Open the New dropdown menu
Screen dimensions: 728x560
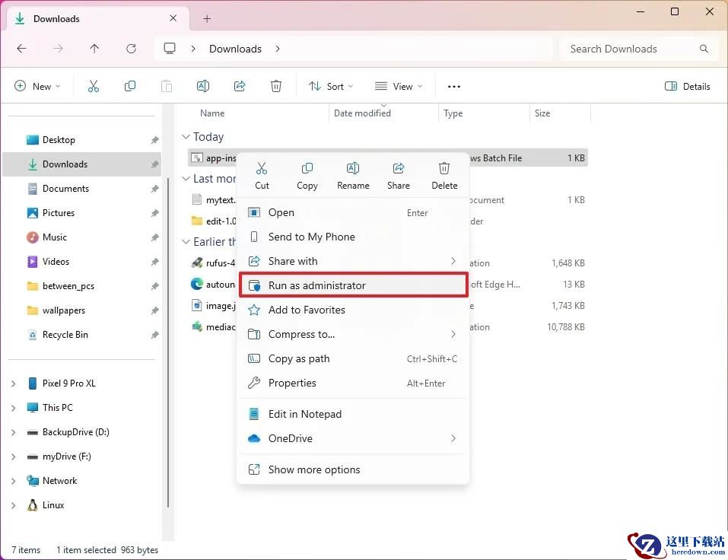coord(37,87)
